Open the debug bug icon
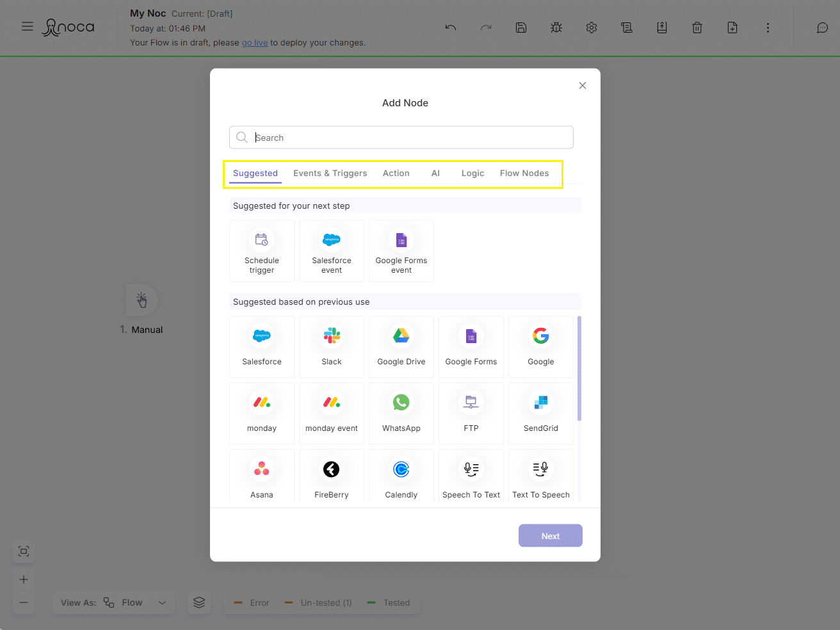The height and width of the screenshot is (630, 840). coord(556,28)
